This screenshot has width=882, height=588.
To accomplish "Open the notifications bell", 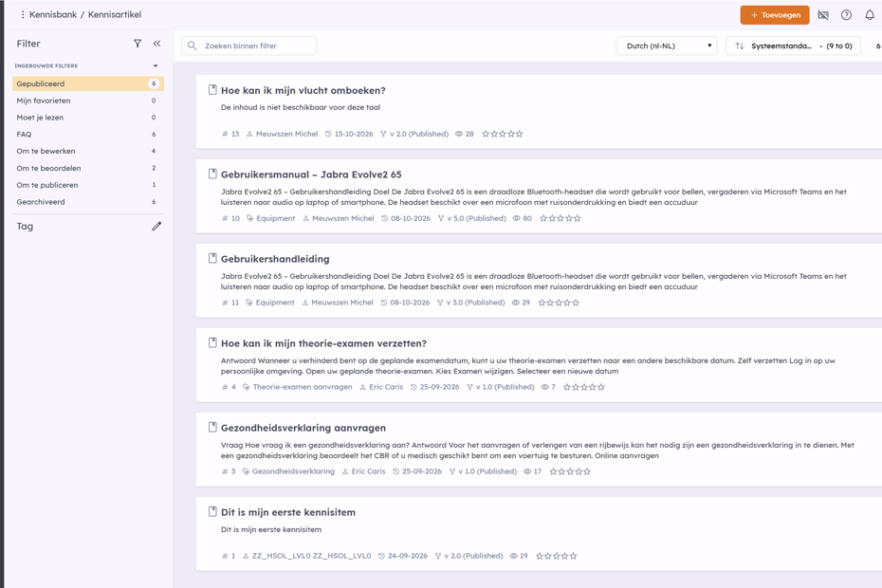I will [870, 15].
